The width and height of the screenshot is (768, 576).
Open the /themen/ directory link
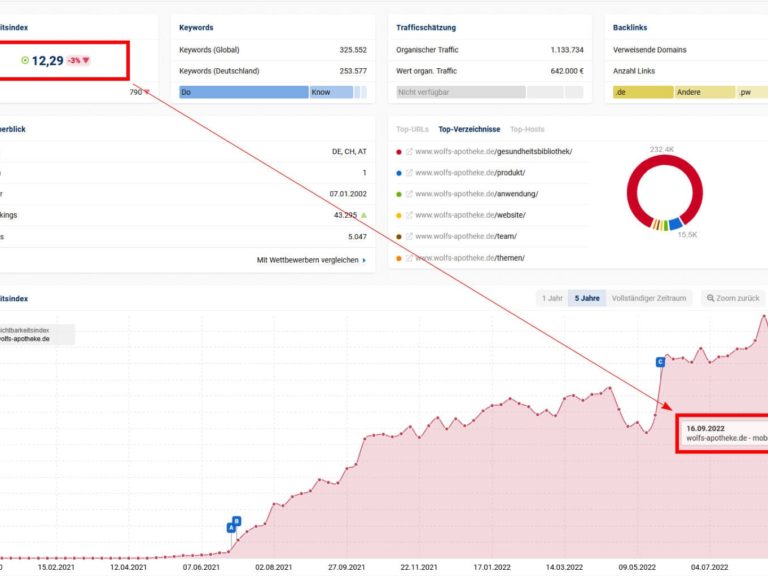tap(470, 258)
